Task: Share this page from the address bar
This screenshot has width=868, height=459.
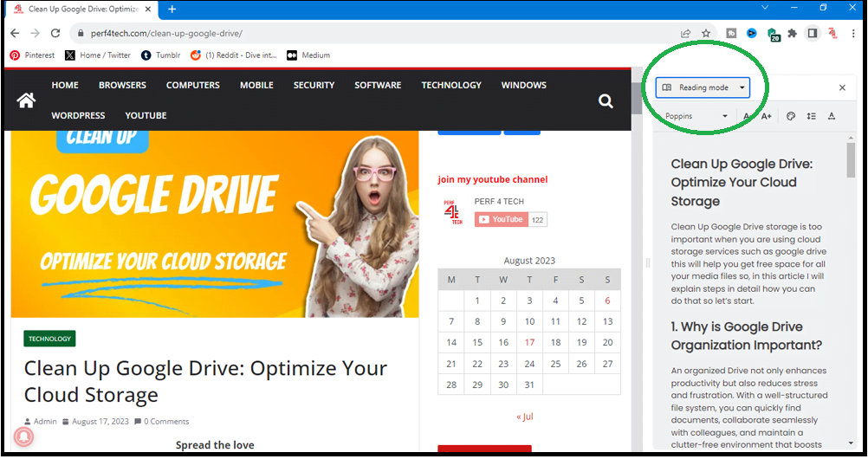Action: [x=686, y=33]
